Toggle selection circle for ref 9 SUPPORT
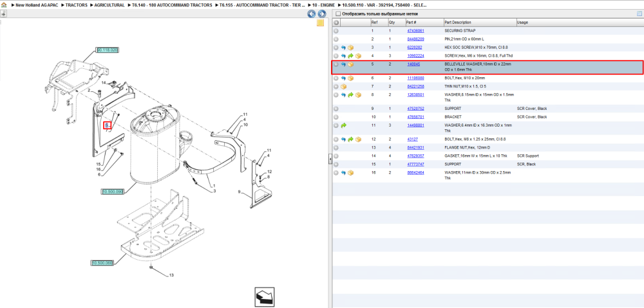644x308 pixels. coord(336,109)
